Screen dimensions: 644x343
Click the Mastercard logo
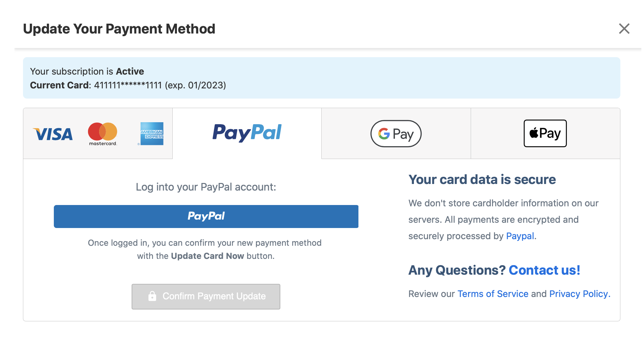103,133
